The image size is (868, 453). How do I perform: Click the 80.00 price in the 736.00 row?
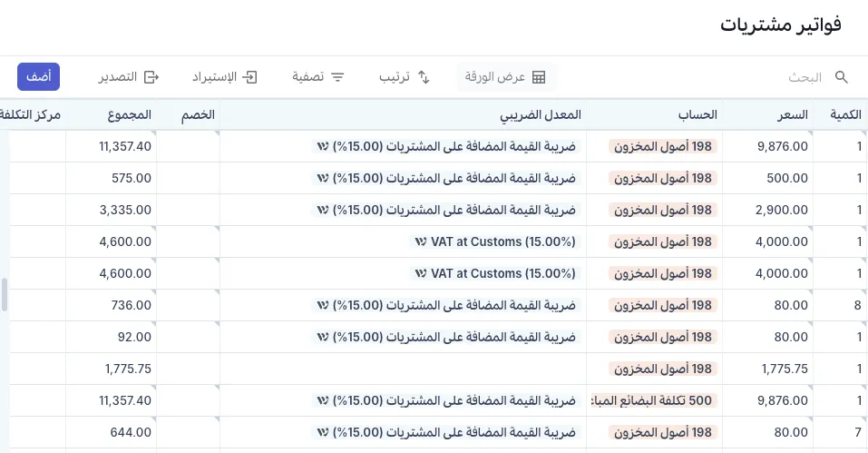pyautogui.click(x=768, y=305)
